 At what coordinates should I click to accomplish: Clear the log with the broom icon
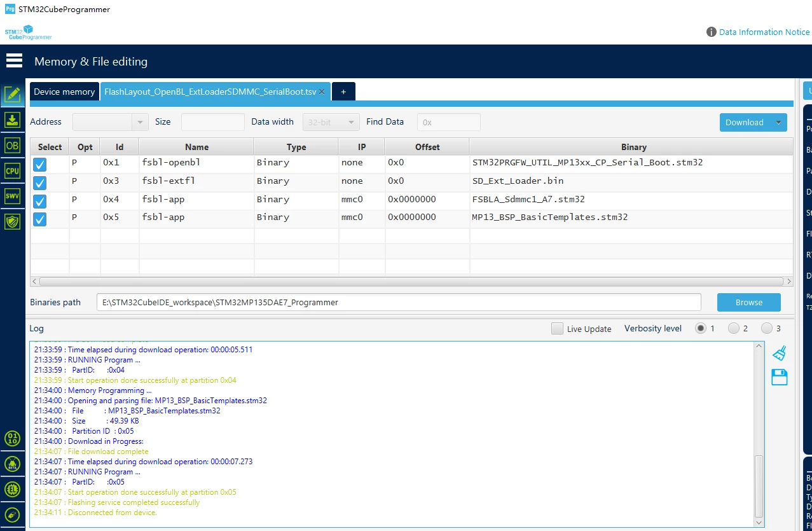pyautogui.click(x=780, y=353)
